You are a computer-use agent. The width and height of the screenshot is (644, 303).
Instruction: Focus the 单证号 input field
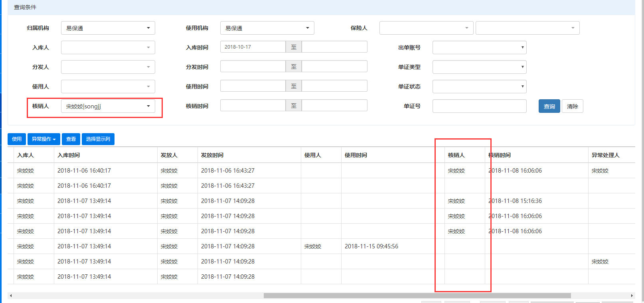point(479,106)
